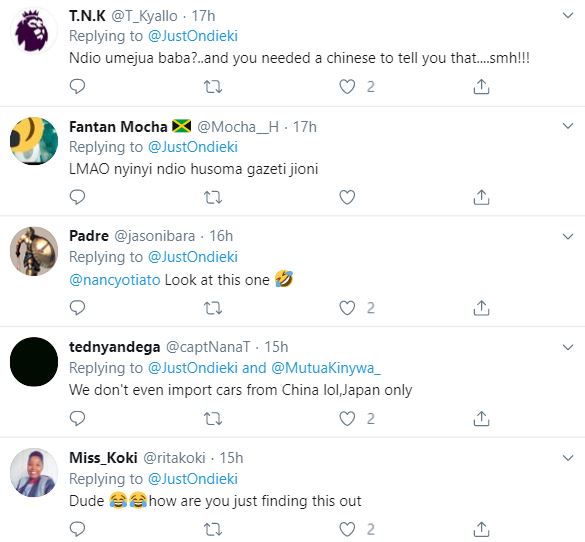Open the @nancyotiato mention link
The image size is (585, 542).
point(115,280)
